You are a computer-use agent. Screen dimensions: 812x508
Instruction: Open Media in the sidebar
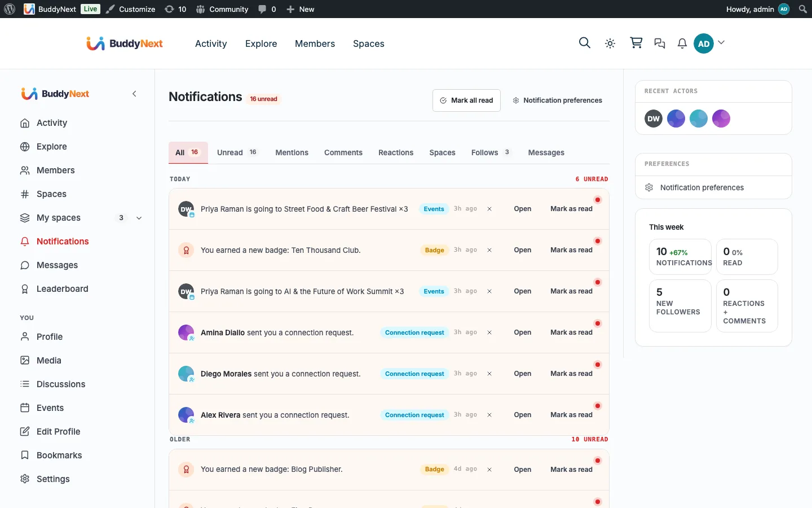click(x=48, y=361)
